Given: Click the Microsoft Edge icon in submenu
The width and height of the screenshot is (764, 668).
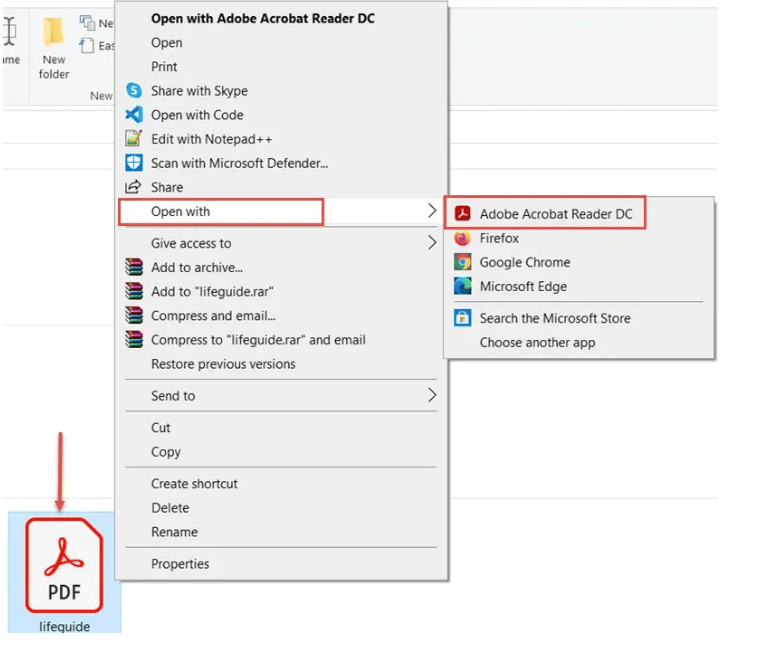Looking at the screenshot, I should click(462, 286).
